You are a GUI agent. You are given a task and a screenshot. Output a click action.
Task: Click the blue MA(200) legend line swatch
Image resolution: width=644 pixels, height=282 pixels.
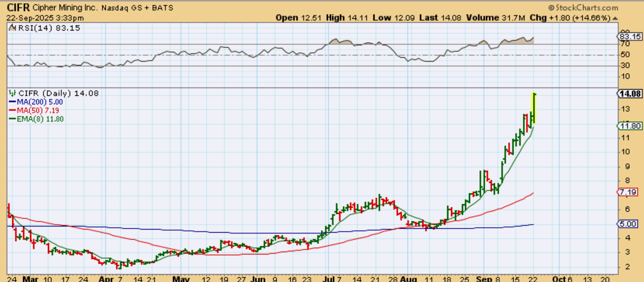point(12,102)
